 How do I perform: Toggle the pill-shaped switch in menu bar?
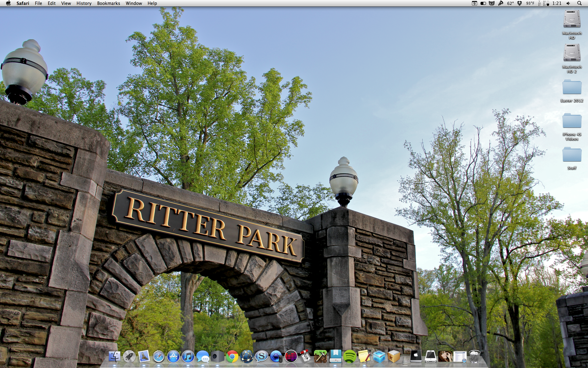coord(483,3)
